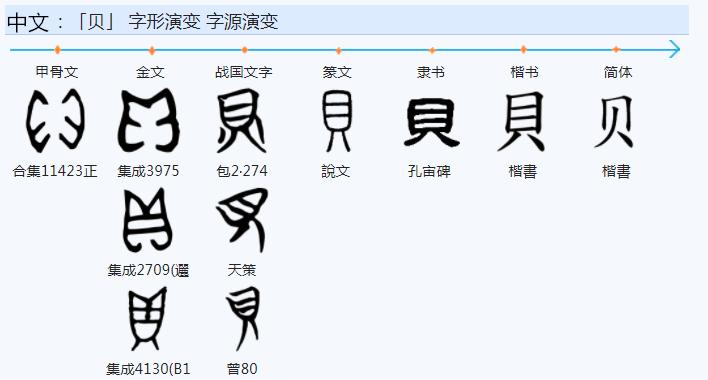This screenshot has height=380, width=708.
Task: Click the caption 集成3975
Action: coord(148,171)
